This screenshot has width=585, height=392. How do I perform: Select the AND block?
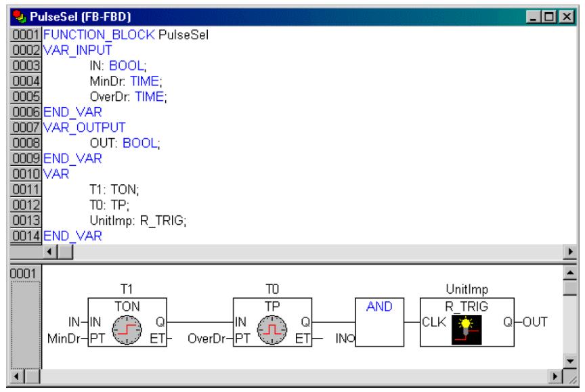[379, 322]
